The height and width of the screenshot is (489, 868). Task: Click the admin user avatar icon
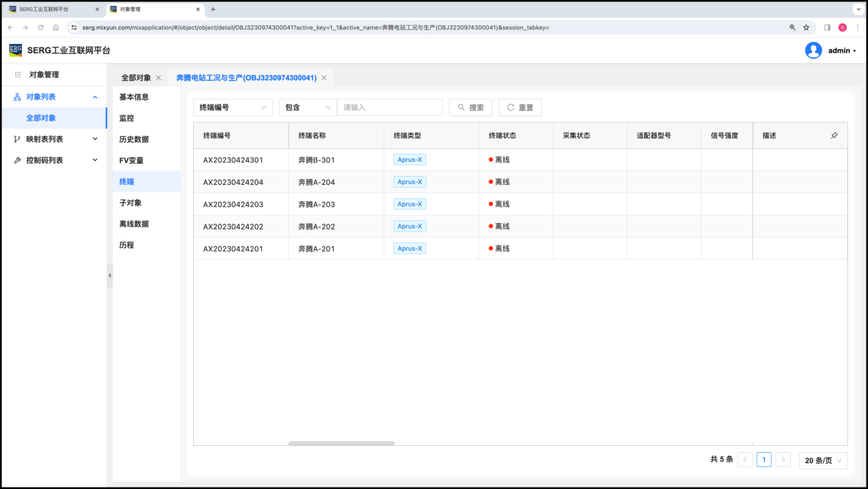pos(813,51)
